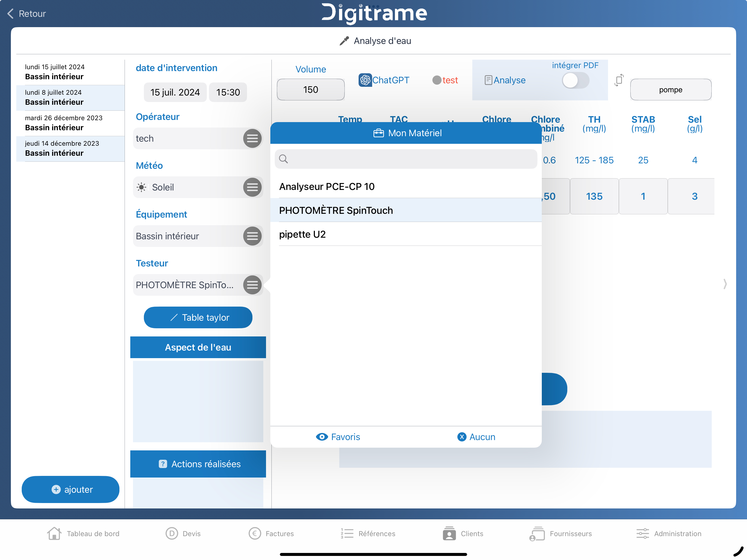Screen dimensions: 747x560
Task: Open the Météo Soleil list menu
Action: coord(252,187)
